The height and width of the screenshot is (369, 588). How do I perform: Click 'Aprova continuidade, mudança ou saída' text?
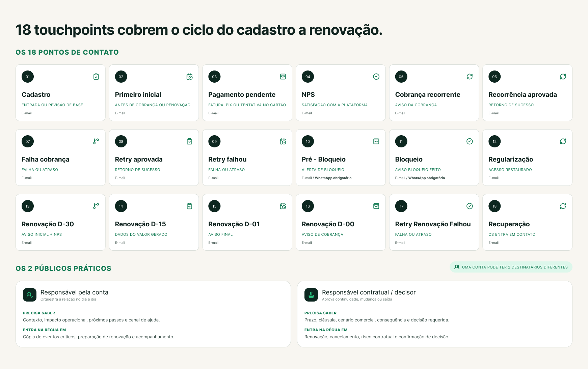[357, 300]
